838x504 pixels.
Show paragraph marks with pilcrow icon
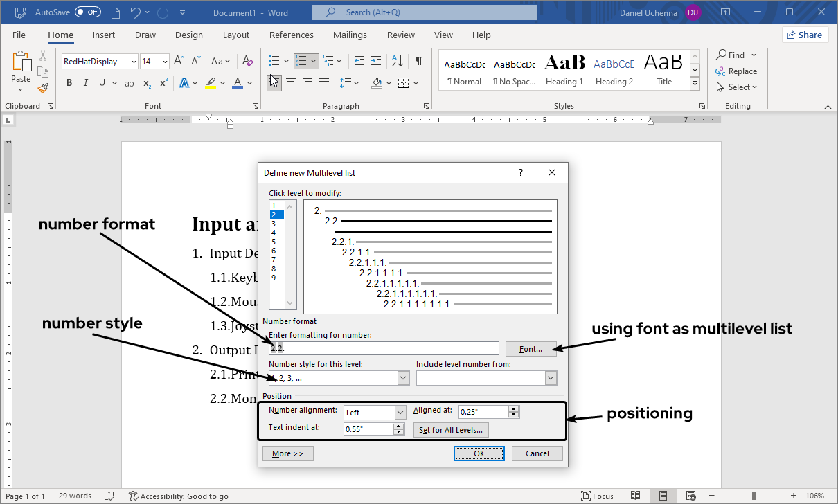(x=418, y=61)
